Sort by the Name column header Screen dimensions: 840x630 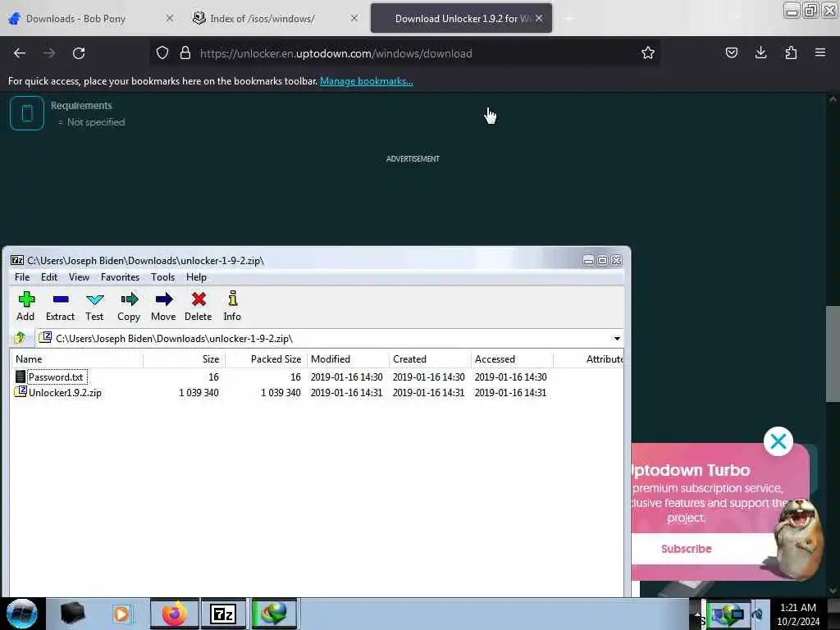pos(76,359)
